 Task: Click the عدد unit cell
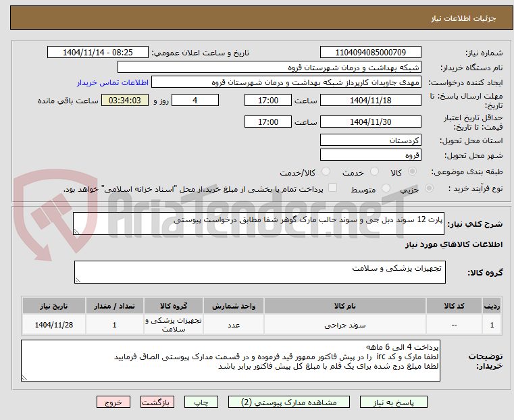(234, 325)
